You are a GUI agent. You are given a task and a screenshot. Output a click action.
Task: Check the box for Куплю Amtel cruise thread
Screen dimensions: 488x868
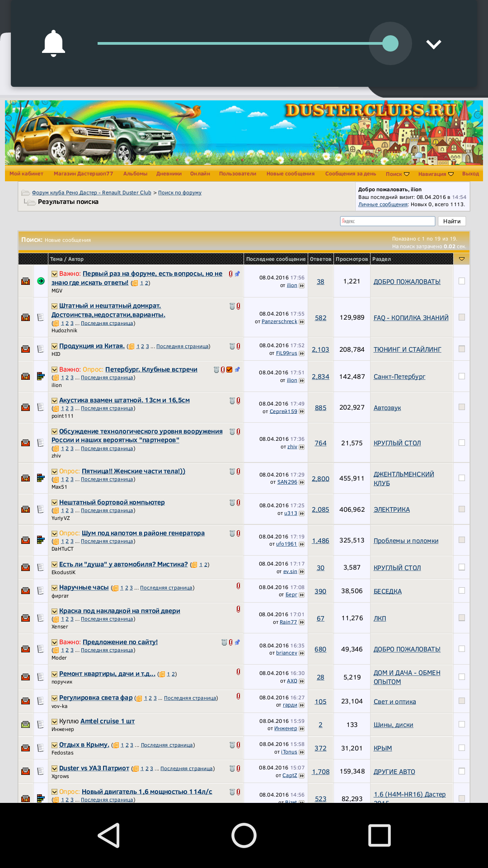point(462,724)
